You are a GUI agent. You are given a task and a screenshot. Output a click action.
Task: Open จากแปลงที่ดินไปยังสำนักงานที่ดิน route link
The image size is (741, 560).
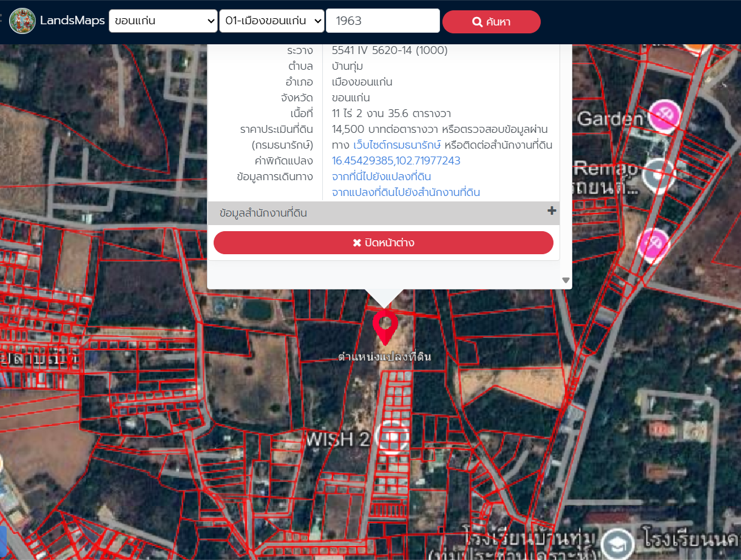point(405,192)
